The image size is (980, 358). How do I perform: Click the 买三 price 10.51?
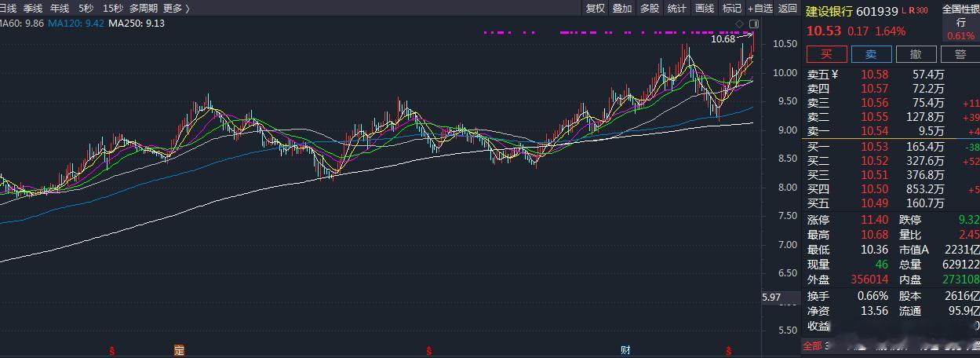coord(875,175)
